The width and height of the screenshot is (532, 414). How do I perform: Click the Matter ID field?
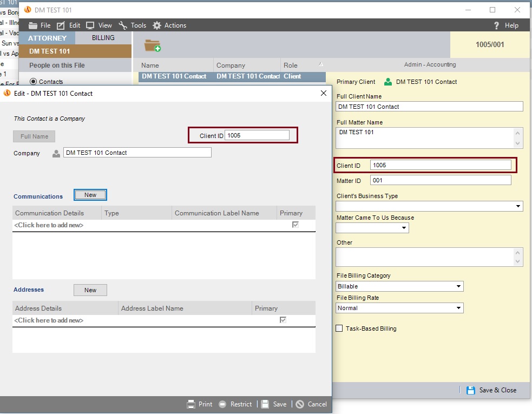click(x=441, y=180)
